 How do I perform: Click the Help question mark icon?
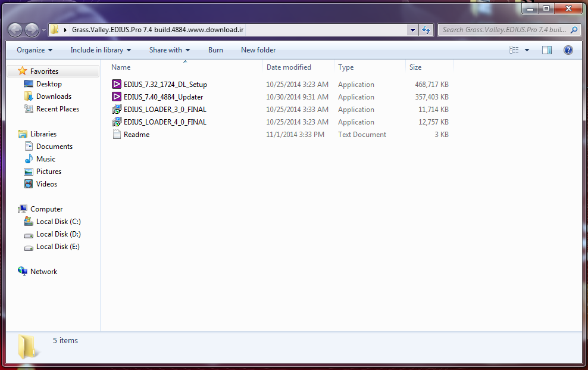(568, 50)
